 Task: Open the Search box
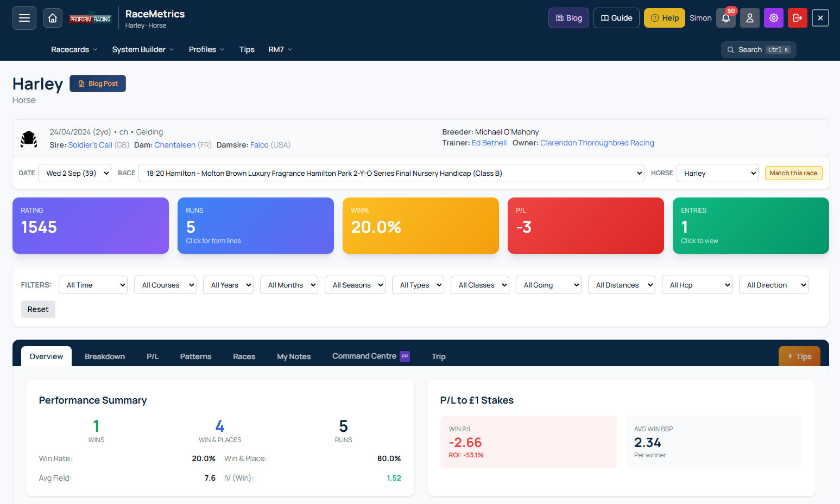(759, 49)
